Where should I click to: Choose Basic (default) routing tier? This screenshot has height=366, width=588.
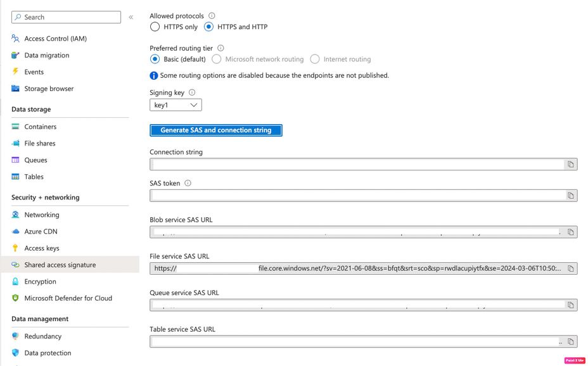(x=155, y=60)
